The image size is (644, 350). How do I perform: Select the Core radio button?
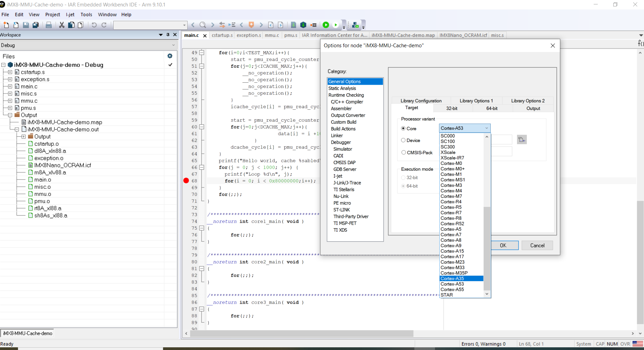(x=403, y=129)
